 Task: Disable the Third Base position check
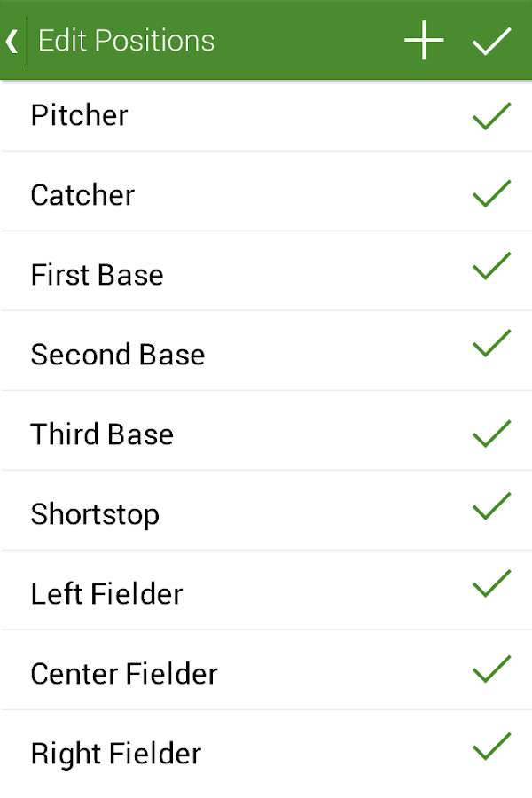(492, 434)
